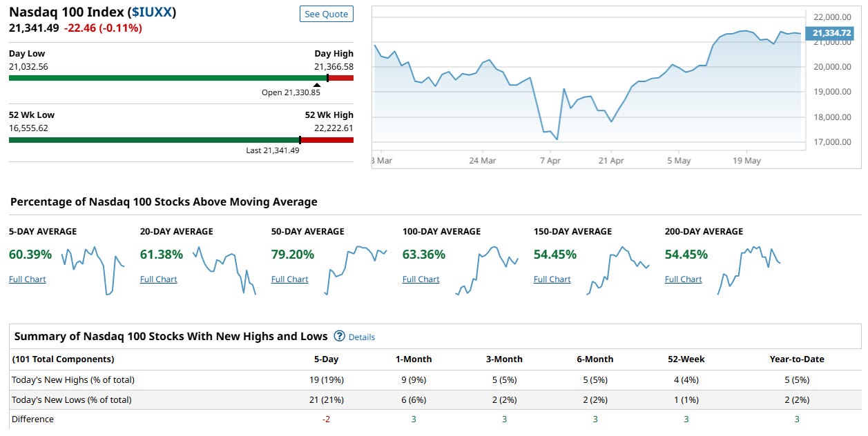Click the Open 21,330.85 marker label

point(291,92)
